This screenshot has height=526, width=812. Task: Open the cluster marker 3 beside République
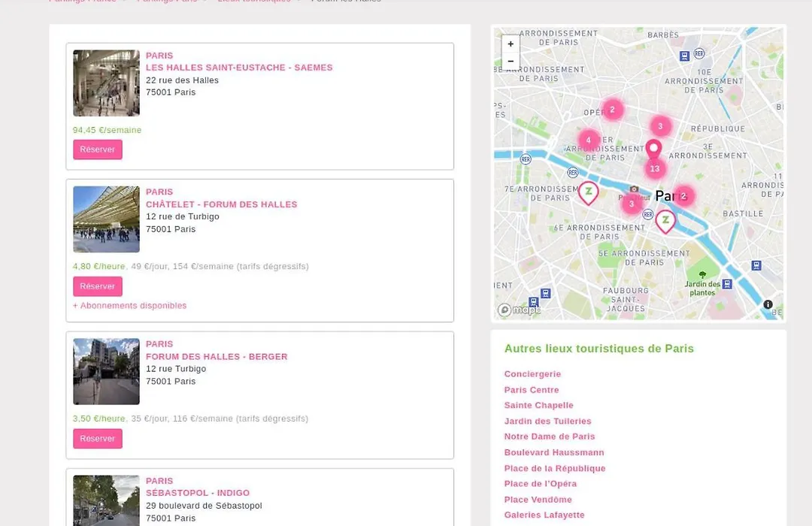click(x=660, y=125)
